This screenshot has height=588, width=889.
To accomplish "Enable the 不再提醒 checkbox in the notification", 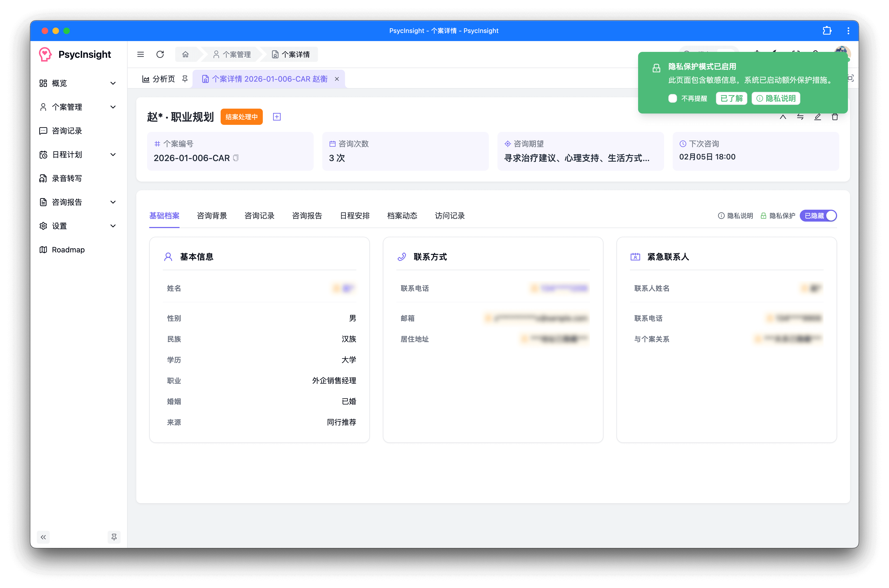I will 672,98.
